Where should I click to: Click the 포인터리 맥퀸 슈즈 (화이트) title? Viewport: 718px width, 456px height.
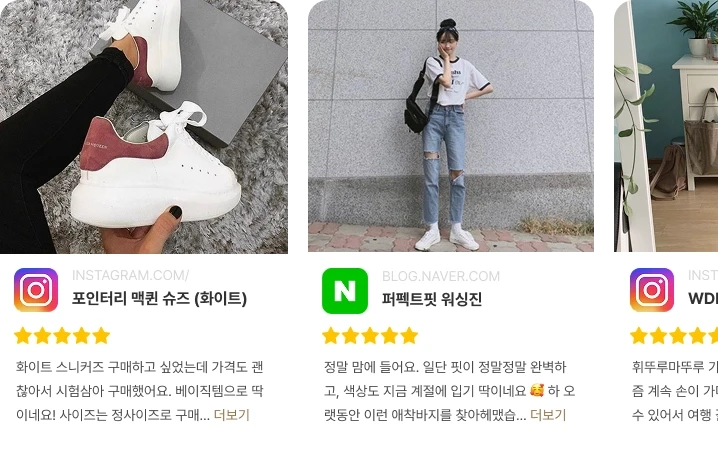click(x=159, y=299)
